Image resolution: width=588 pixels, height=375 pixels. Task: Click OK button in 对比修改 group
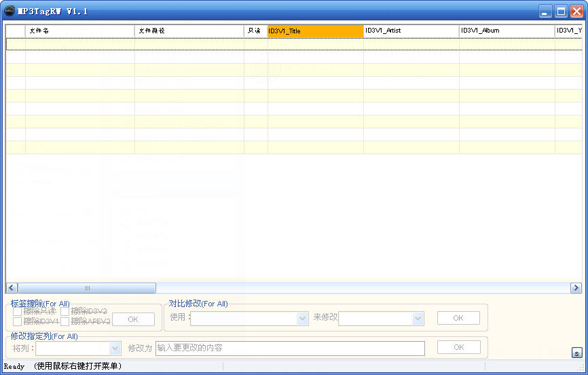pyautogui.click(x=458, y=318)
